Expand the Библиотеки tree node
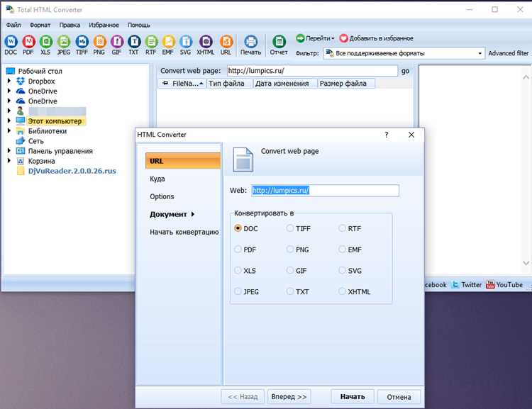Image resolution: width=532 pixels, height=409 pixels. point(9,131)
